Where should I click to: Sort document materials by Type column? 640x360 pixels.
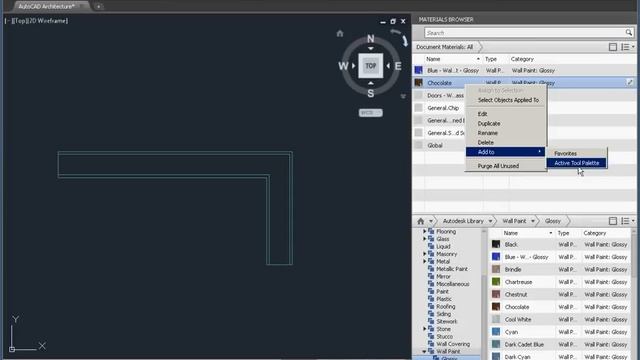click(x=490, y=59)
